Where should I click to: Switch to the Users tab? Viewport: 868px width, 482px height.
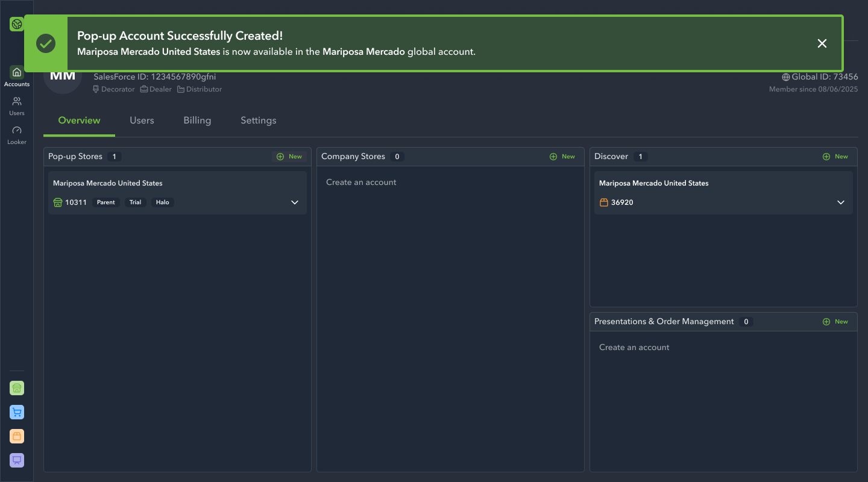click(x=142, y=120)
